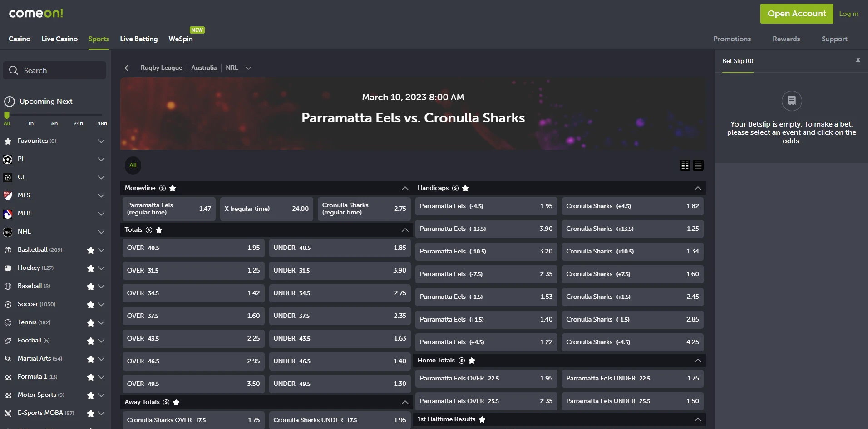Click the Search input field
The image size is (868, 429).
(54, 70)
